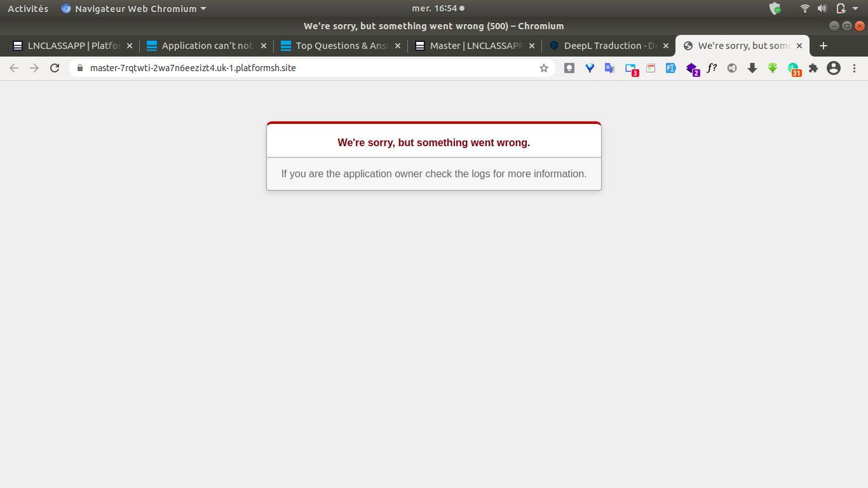The height and width of the screenshot is (488, 868).
Task: Open the Extensions puzzle piece menu
Action: click(813, 68)
